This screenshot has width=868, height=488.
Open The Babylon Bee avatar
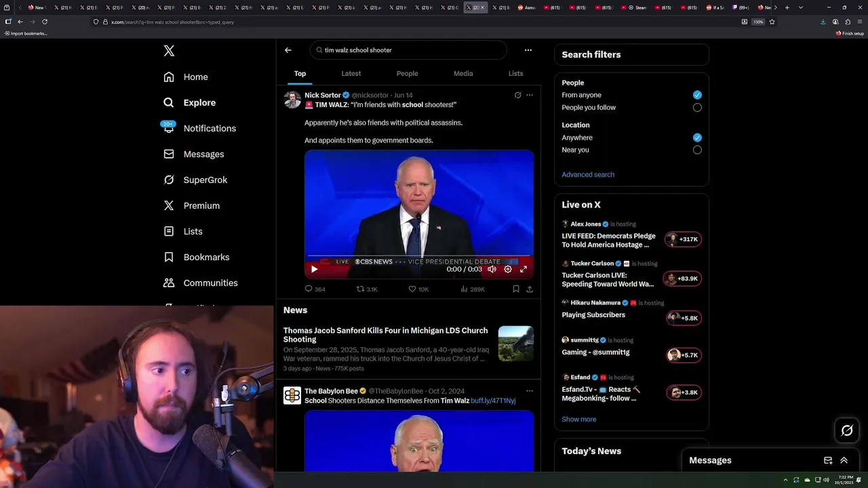[x=292, y=395]
